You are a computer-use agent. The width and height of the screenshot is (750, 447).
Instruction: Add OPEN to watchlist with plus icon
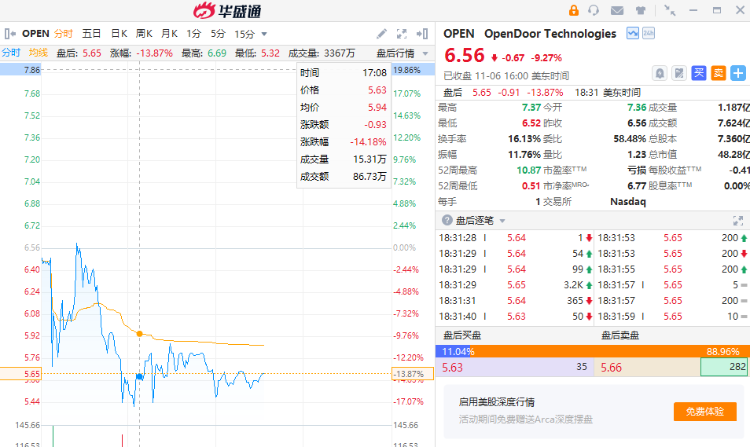pyautogui.click(x=738, y=73)
